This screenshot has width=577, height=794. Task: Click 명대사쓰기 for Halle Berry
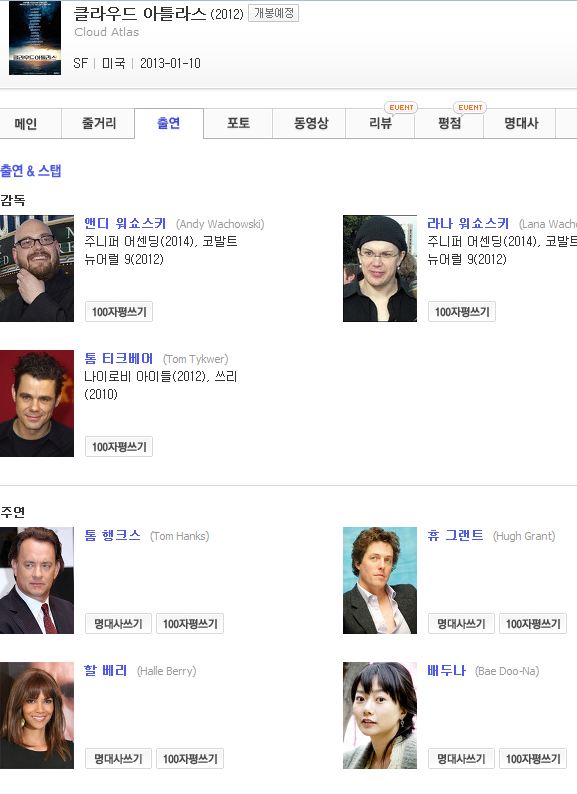click(118, 759)
